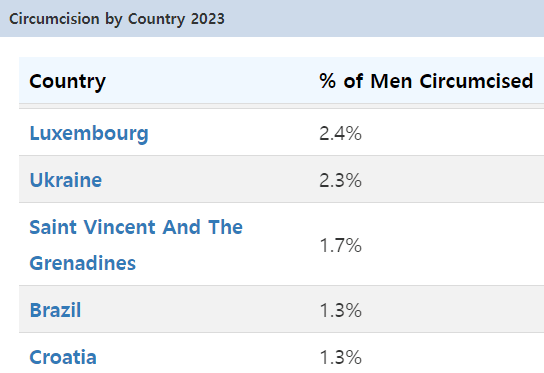Click the 'Circumcision by Country 2023' title

117,19
